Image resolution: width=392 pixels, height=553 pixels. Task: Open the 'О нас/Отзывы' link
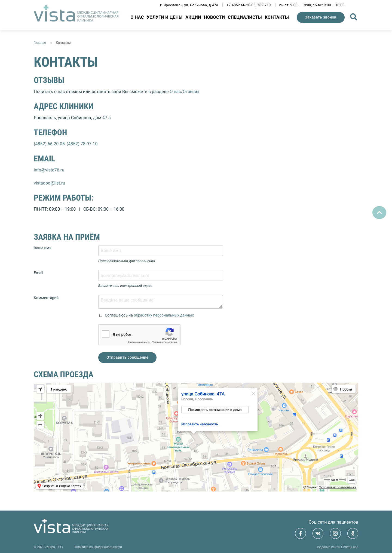pyautogui.click(x=184, y=92)
